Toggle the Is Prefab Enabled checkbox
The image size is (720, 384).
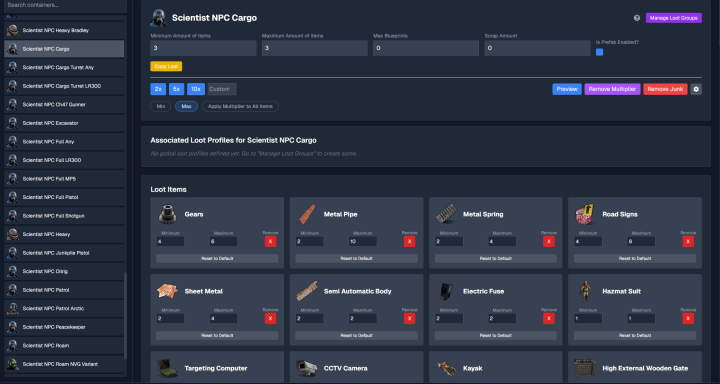tap(599, 52)
